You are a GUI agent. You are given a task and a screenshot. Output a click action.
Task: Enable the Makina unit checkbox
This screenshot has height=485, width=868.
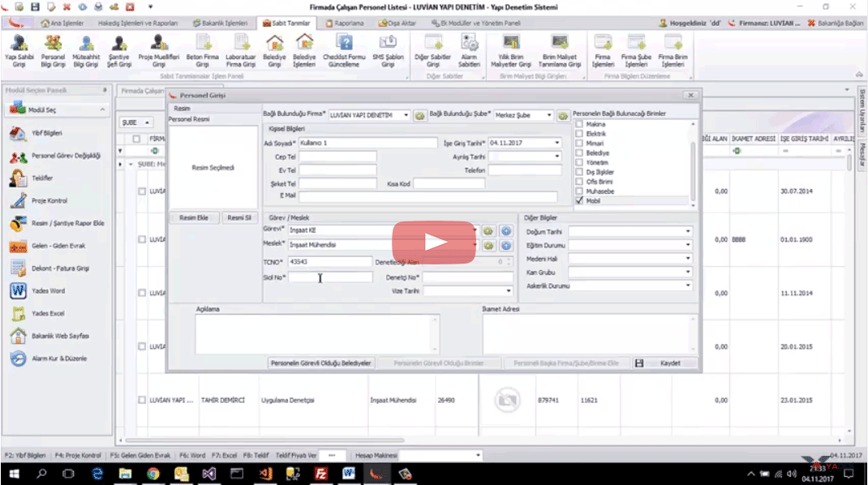click(x=579, y=124)
